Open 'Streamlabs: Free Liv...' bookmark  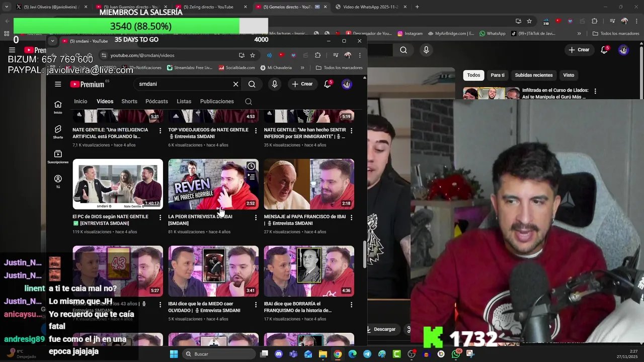click(190, 68)
